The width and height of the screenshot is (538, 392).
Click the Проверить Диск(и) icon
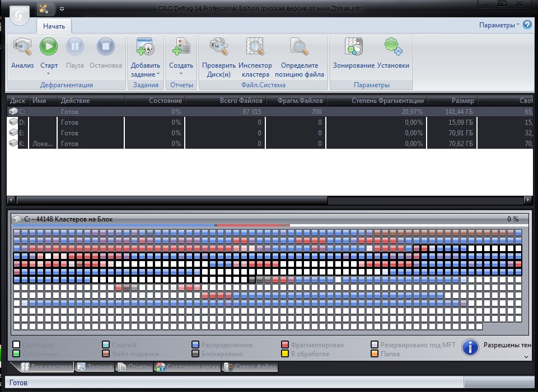(219, 46)
